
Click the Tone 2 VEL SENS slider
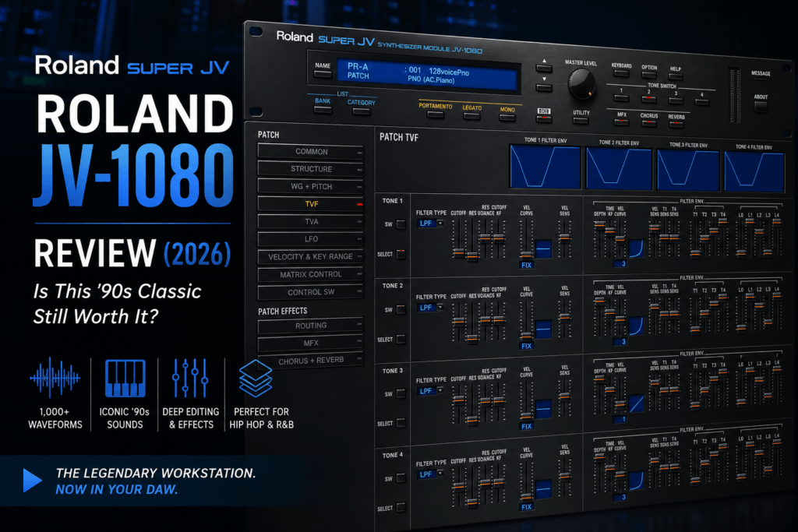pos(565,319)
